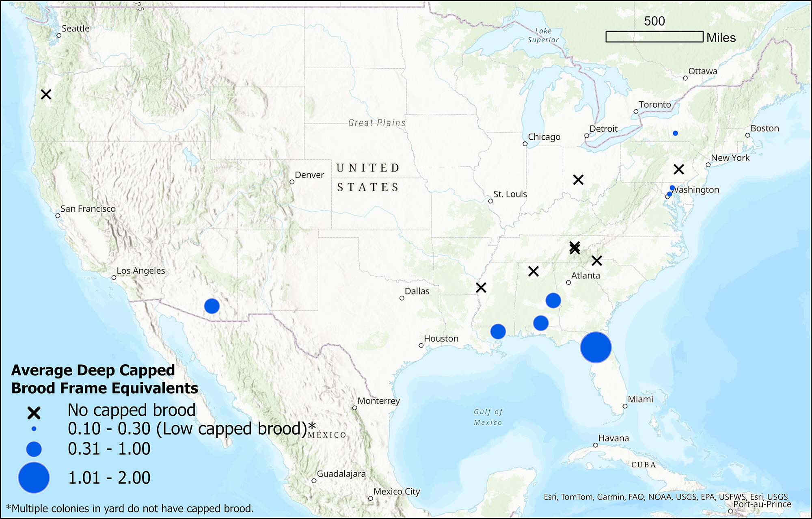The width and height of the screenshot is (812, 519).
Task: Click the X marker in Oregon
Action: [x=46, y=95]
